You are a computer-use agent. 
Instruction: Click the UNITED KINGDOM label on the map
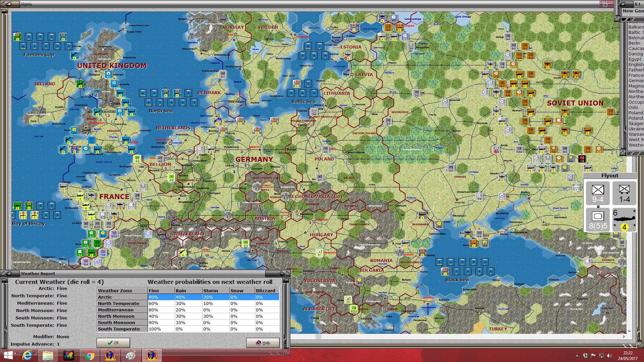pyautogui.click(x=112, y=65)
